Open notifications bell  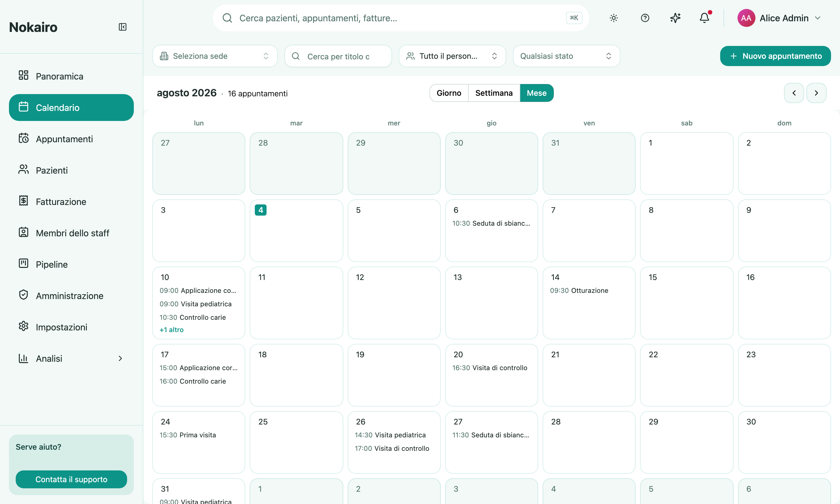tap(704, 18)
